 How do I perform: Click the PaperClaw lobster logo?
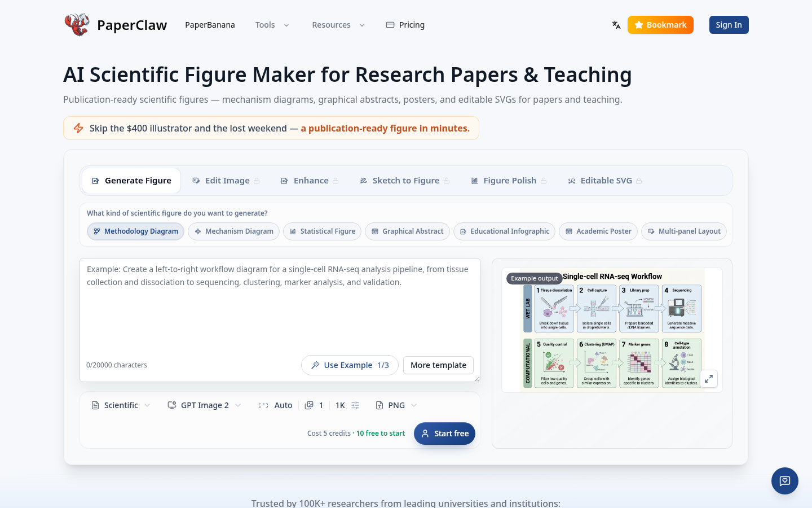click(77, 25)
